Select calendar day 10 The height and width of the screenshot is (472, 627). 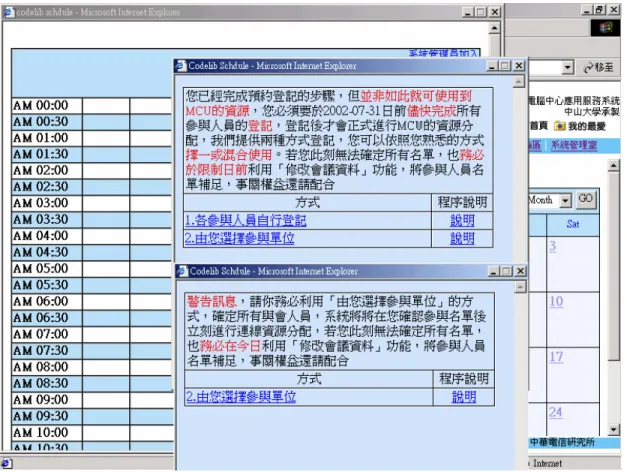point(556,301)
